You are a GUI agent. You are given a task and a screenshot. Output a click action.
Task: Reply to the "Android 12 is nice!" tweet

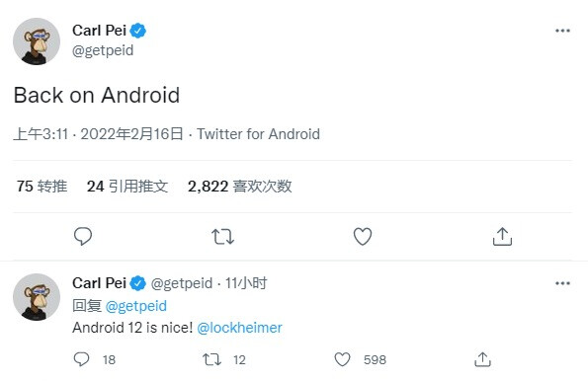81,359
